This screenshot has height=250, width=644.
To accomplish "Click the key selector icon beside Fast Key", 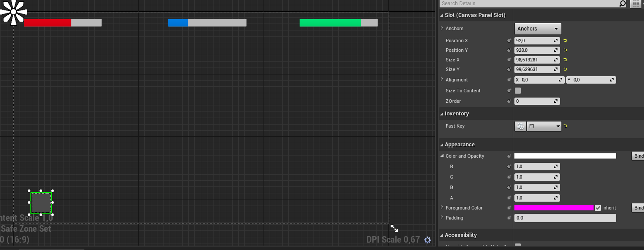I will 520,126.
